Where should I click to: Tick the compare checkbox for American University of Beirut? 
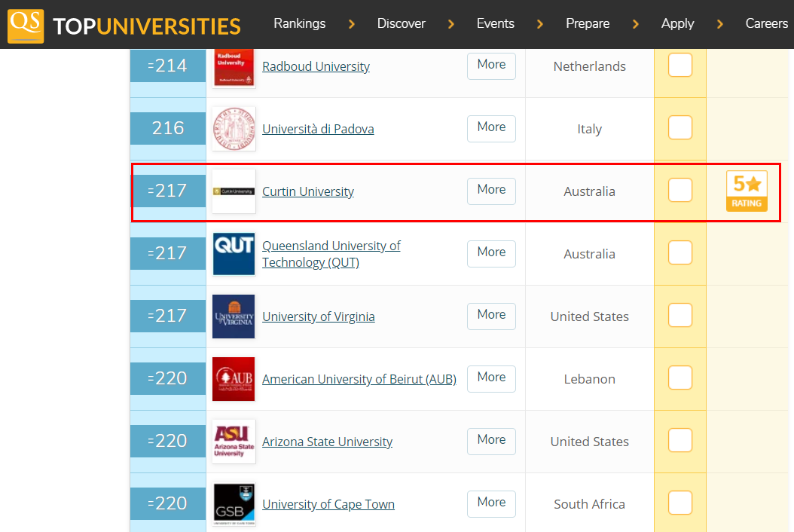[x=680, y=378]
